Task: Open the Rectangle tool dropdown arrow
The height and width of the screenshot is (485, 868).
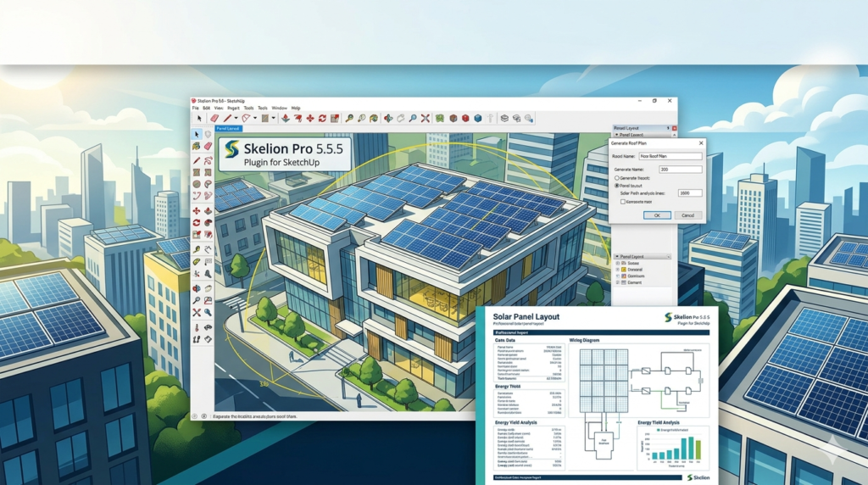Action: point(274,118)
